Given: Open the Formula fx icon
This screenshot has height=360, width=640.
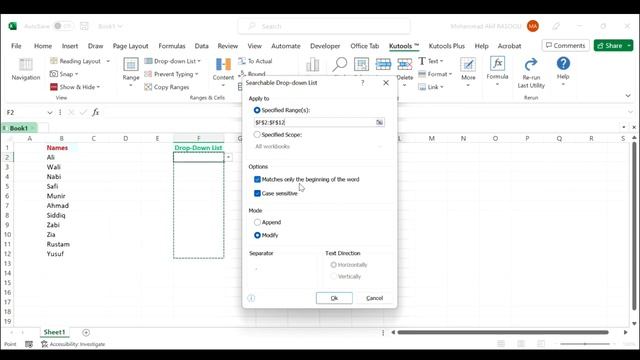Looking at the screenshot, I should click(x=497, y=64).
